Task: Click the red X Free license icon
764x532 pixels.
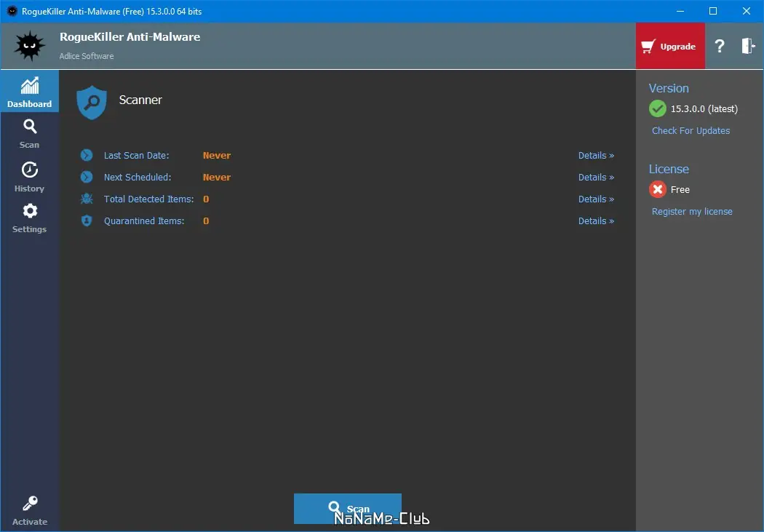Action: click(x=657, y=189)
